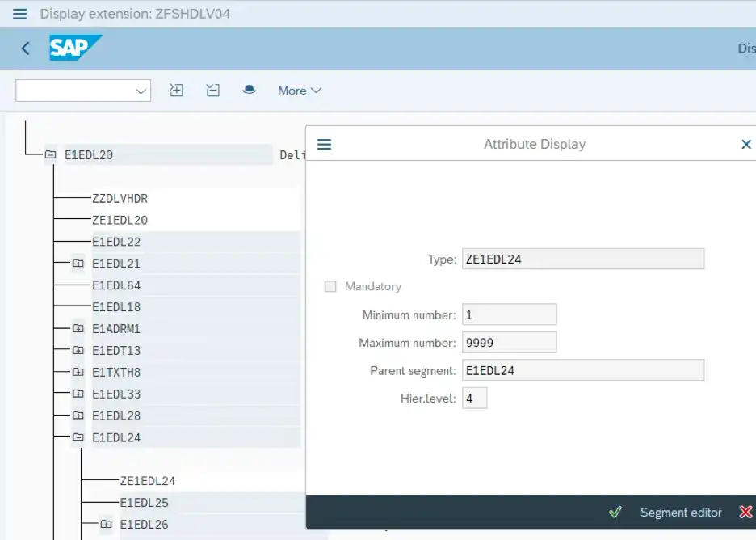Select the ZE1EDL24 child segment
This screenshot has width=756, height=540.
148,481
